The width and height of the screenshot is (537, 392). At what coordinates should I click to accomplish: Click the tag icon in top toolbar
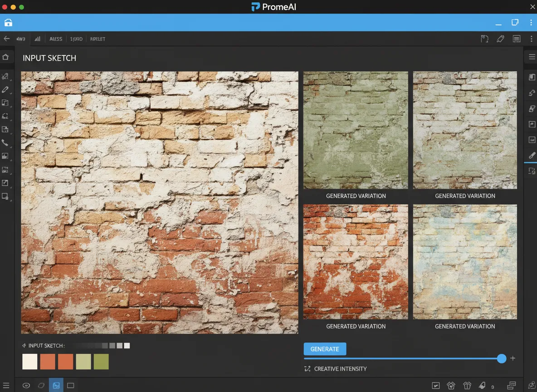click(500, 39)
